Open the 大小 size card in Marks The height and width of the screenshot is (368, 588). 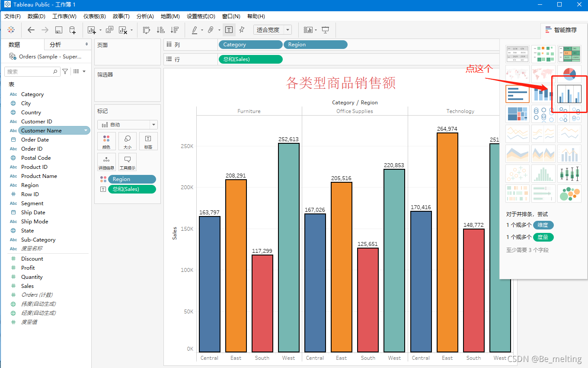click(128, 142)
